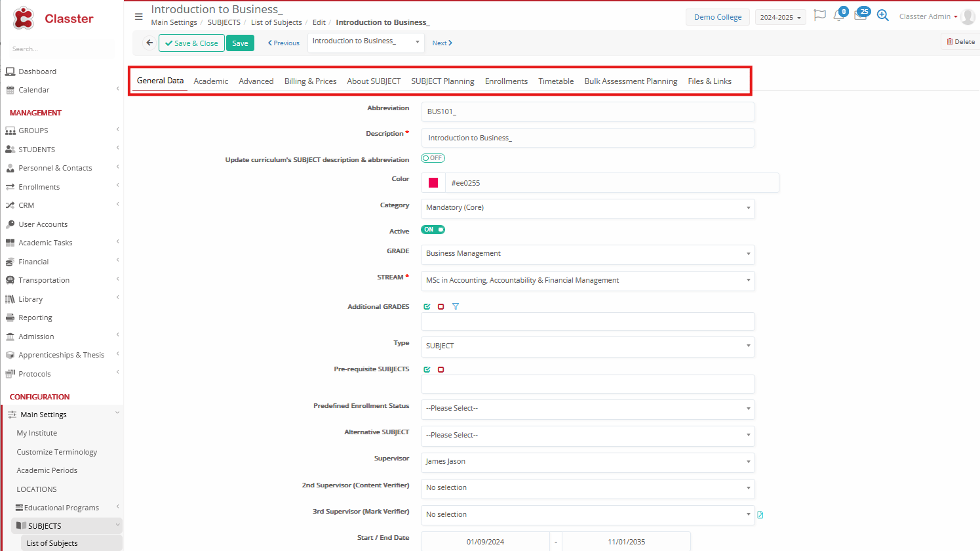Open the notifications bell icon
This screenshot has height=551, width=980.
tap(839, 16)
